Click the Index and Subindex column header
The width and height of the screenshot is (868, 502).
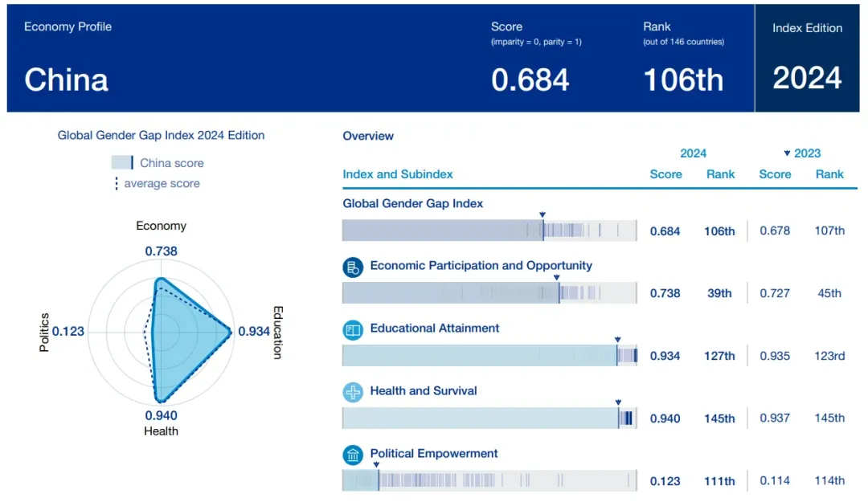click(397, 174)
